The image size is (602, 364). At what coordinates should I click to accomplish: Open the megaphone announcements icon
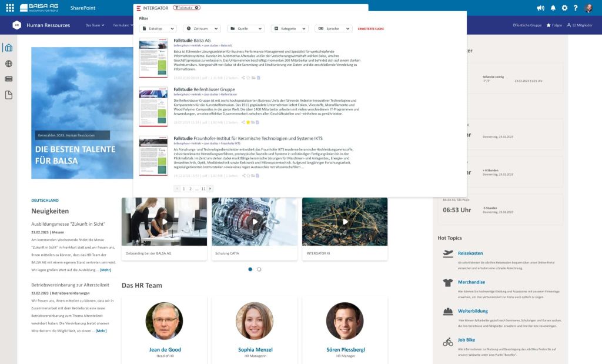point(541,8)
